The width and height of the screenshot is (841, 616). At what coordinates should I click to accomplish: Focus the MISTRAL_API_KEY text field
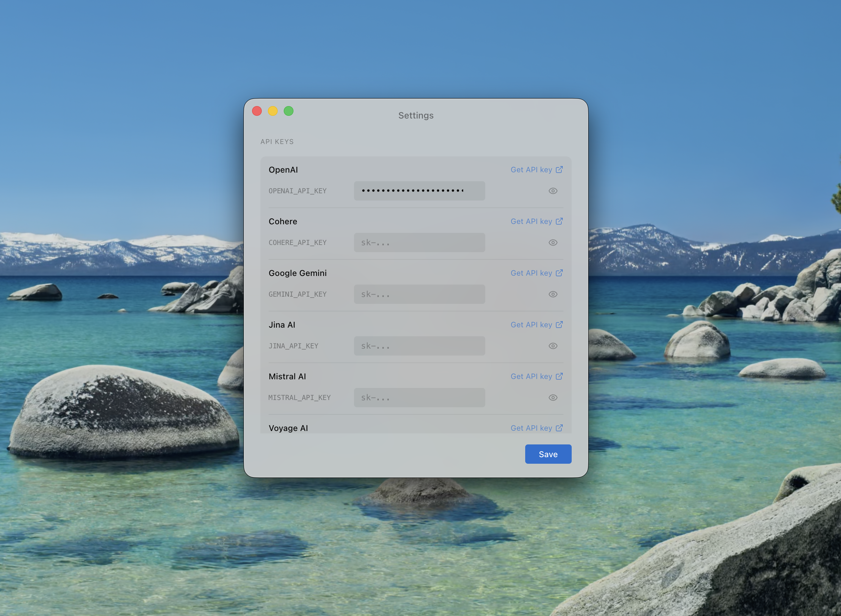(x=419, y=398)
